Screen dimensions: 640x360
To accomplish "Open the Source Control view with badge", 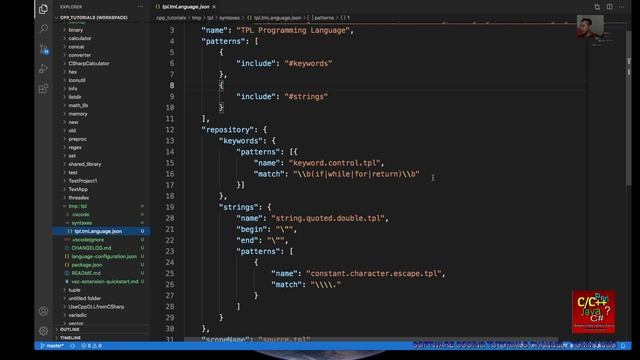I will [x=44, y=49].
